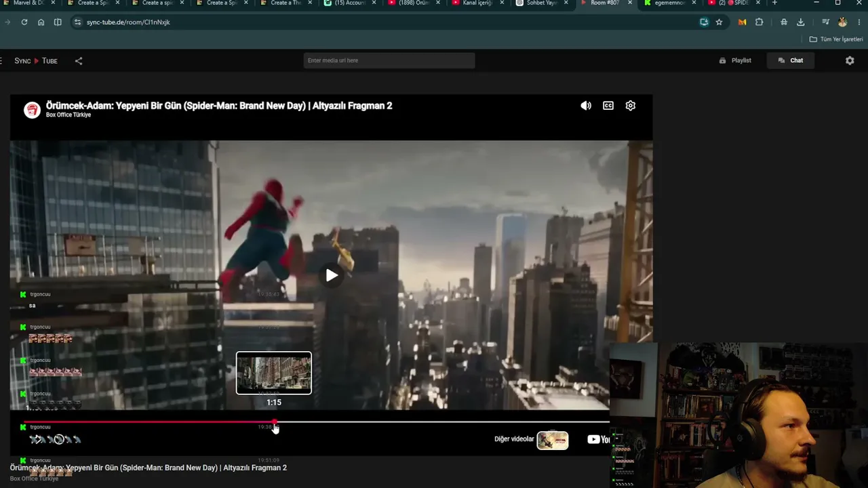Toggle closed captions on the video

click(608, 106)
